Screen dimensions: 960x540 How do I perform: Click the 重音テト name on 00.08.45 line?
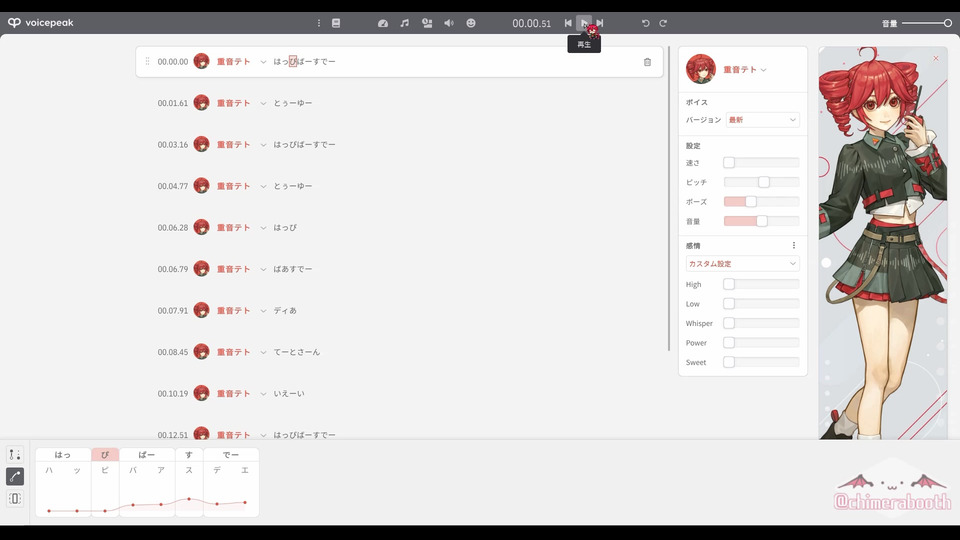click(x=234, y=352)
